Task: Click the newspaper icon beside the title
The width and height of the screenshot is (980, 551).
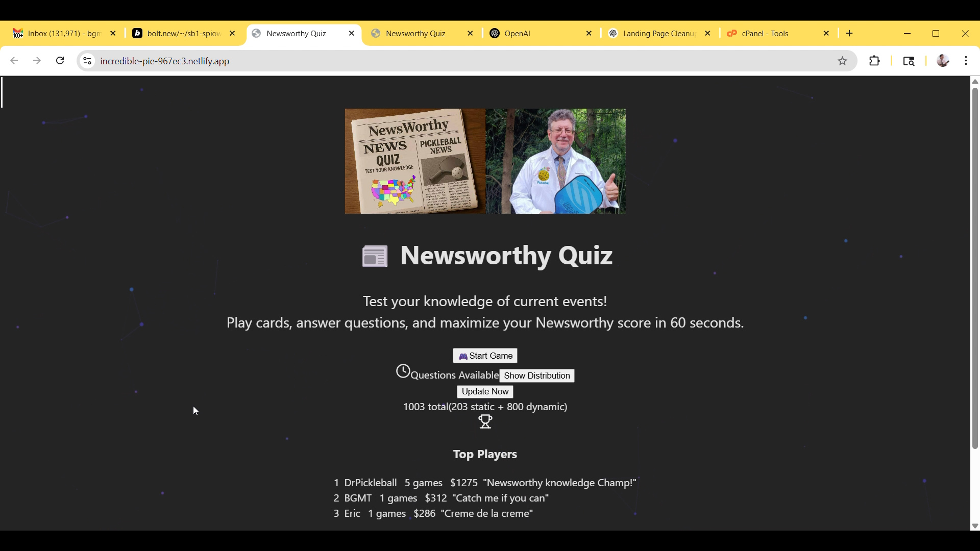Action: pyautogui.click(x=375, y=256)
